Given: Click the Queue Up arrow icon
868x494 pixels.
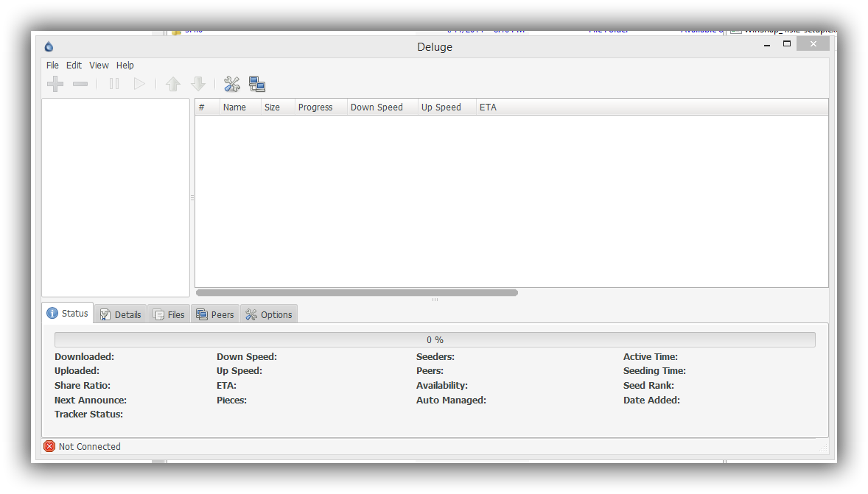Looking at the screenshot, I should click(173, 84).
